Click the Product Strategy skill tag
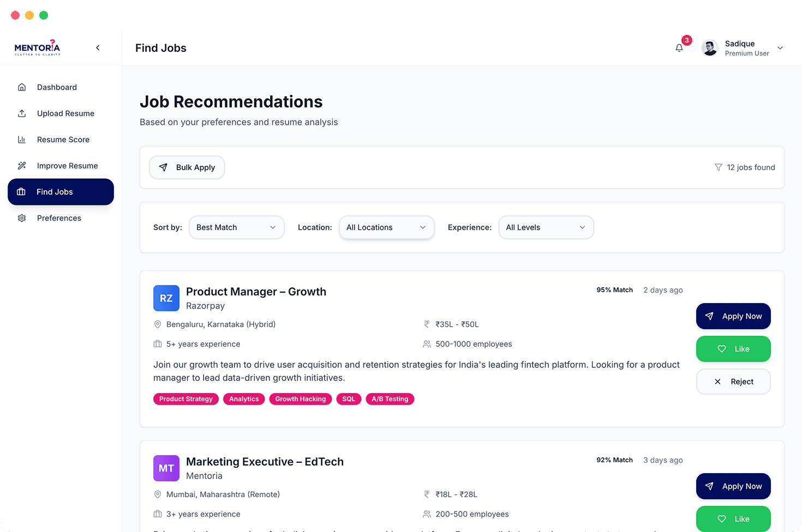 click(x=186, y=399)
